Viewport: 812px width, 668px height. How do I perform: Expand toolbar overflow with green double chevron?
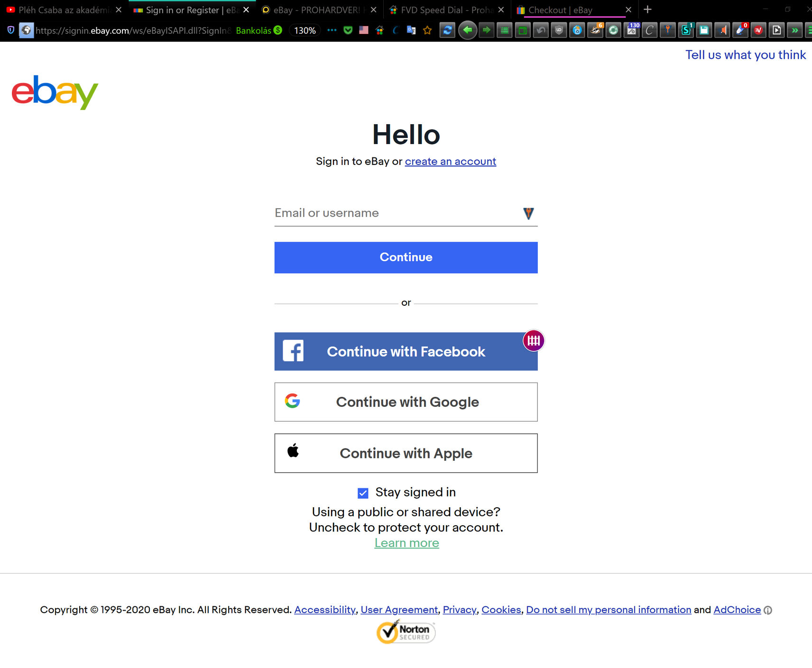[794, 30]
